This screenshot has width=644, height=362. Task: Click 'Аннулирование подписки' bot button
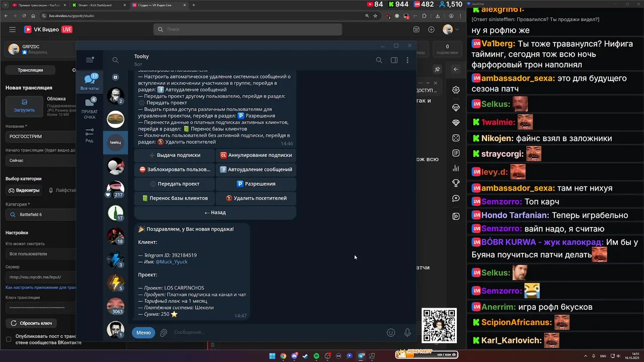[x=256, y=155]
